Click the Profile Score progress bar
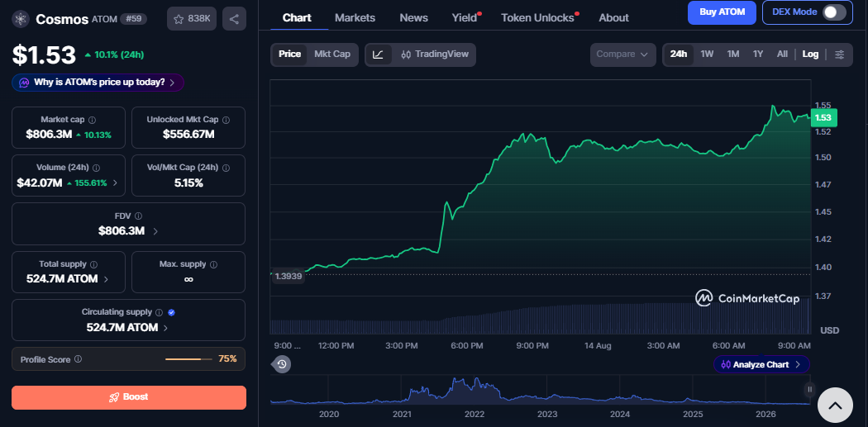Image resolution: width=868 pixels, height=427 pixels. (188, 359)
